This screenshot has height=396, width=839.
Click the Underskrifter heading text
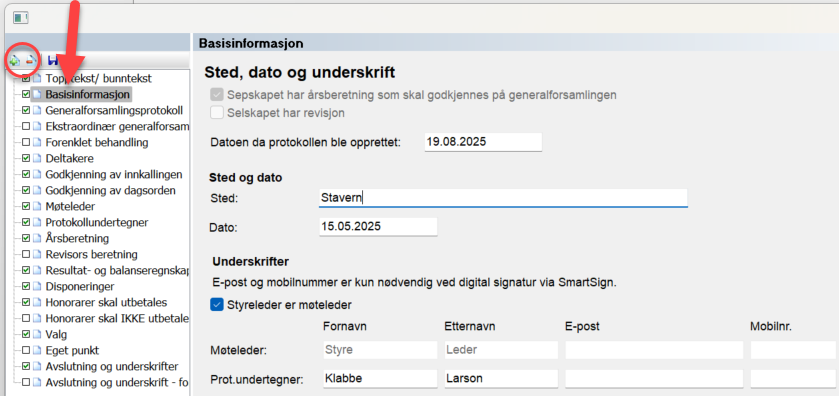(x=251, y=262)
